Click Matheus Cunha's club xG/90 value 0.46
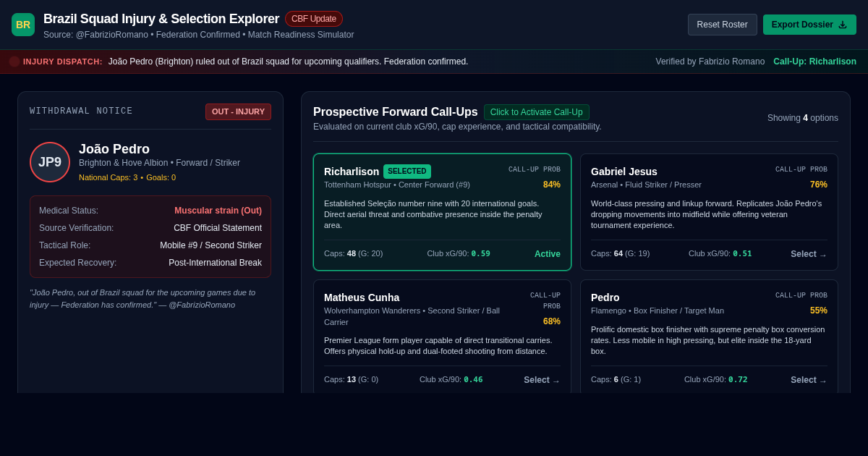The width and height of the screenshot is (868, 456). pyautogui.click(x=473, y=380)
